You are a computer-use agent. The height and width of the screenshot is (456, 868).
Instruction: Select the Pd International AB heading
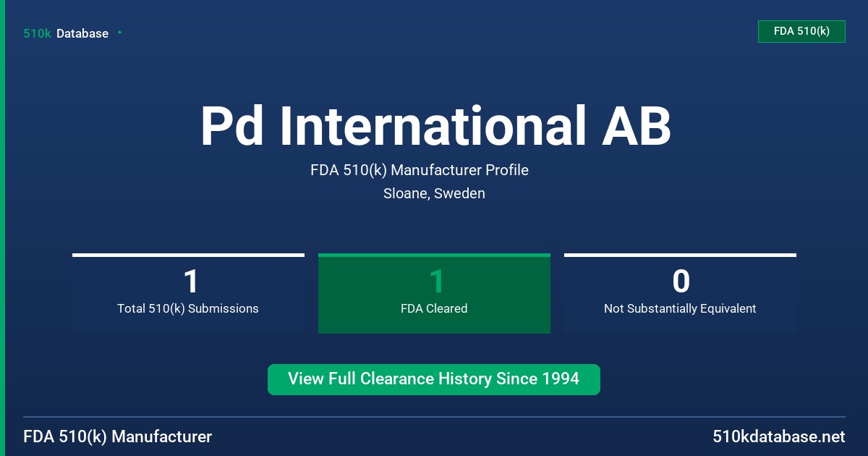[435, 127]
